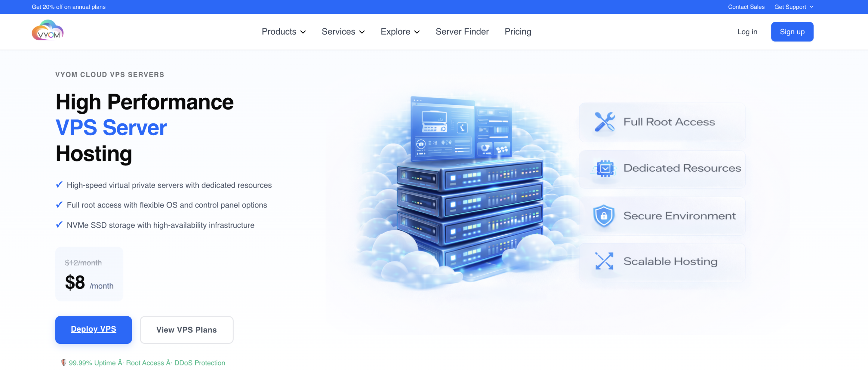The width and height of the screenshot is (868, 375).
Task: Click the shield icon beside 99.99% Uptime
Action: (63, 362)
